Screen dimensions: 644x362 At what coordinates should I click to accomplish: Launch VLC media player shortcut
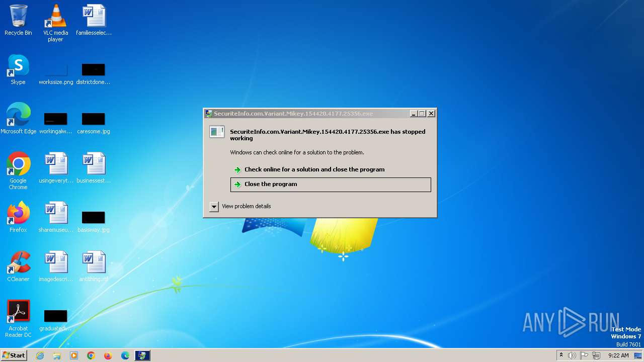point(55,23)
